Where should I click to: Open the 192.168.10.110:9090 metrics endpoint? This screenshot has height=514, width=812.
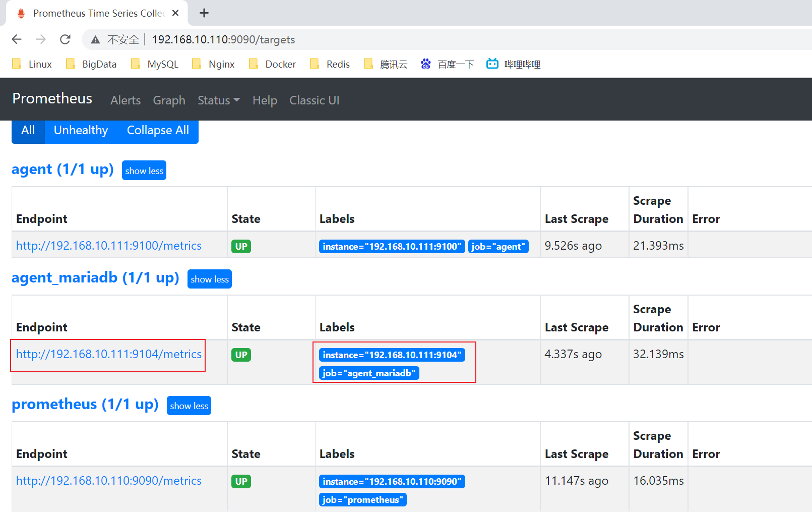(x=109, y=481)
